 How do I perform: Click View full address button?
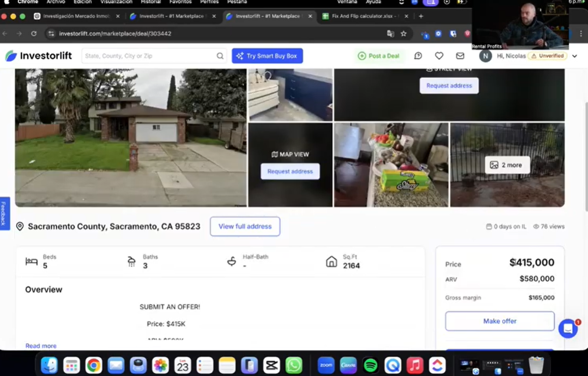coord(245,226)
